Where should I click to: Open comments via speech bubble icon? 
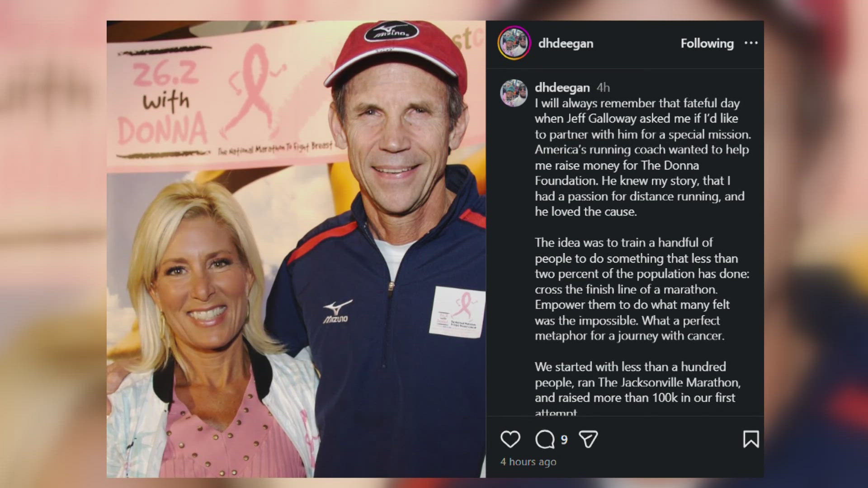click(x=545, y=439)
